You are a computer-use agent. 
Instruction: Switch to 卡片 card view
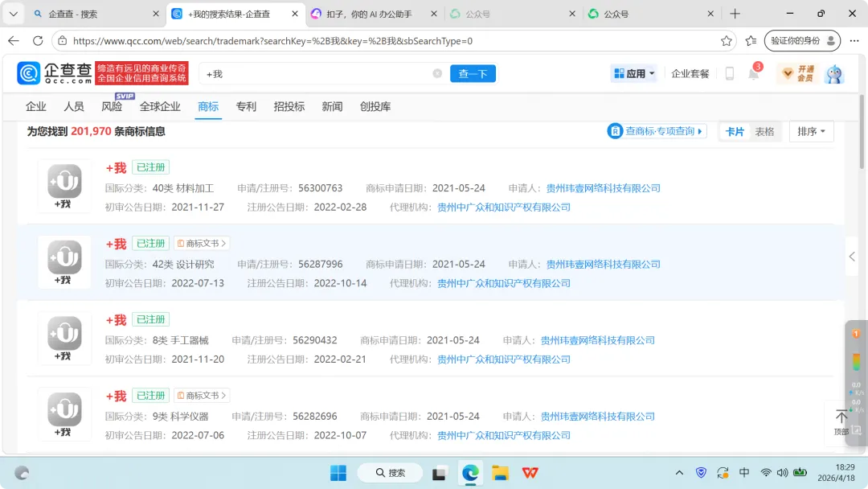(735, 132)
